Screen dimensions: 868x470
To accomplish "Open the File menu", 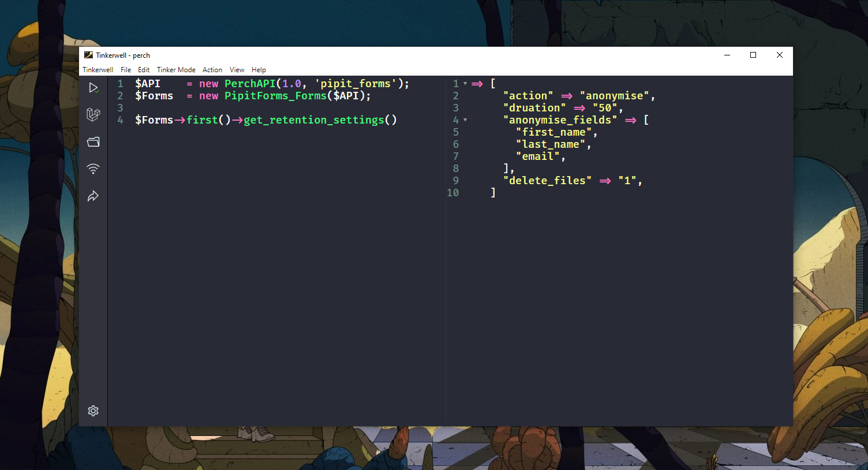I will [126, 70].
